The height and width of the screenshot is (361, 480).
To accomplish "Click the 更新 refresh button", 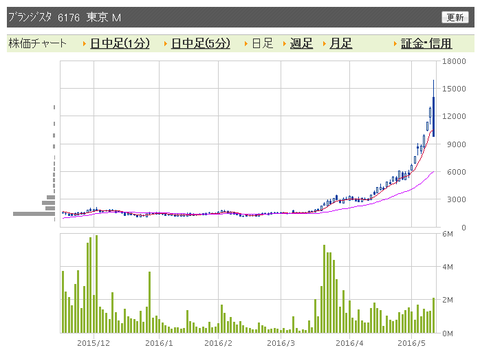I will coord(455,17).
